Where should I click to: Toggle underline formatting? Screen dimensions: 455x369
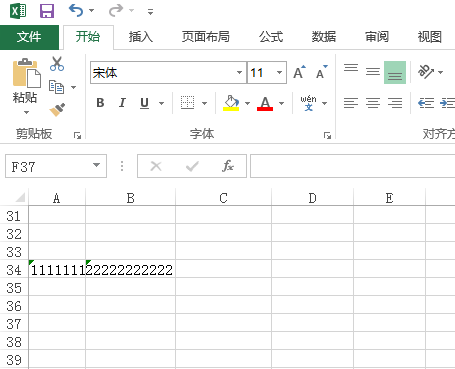click(x=144, y=103)
